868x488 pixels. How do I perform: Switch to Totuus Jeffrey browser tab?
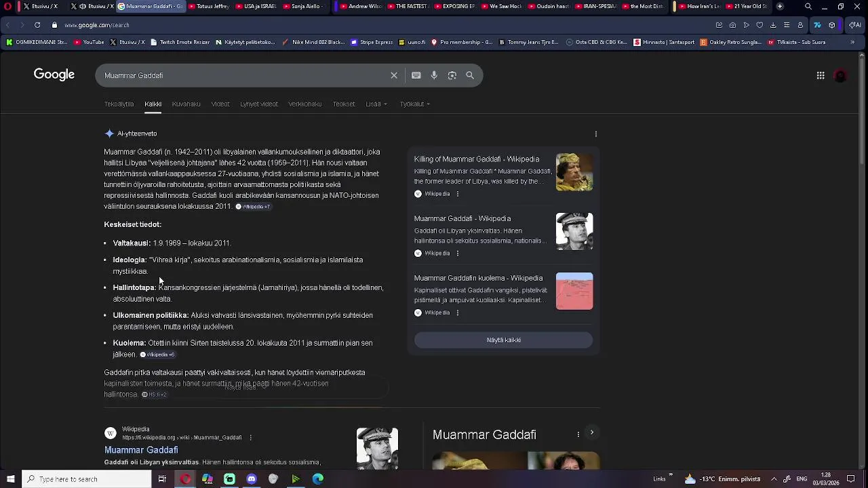[208, 6]
